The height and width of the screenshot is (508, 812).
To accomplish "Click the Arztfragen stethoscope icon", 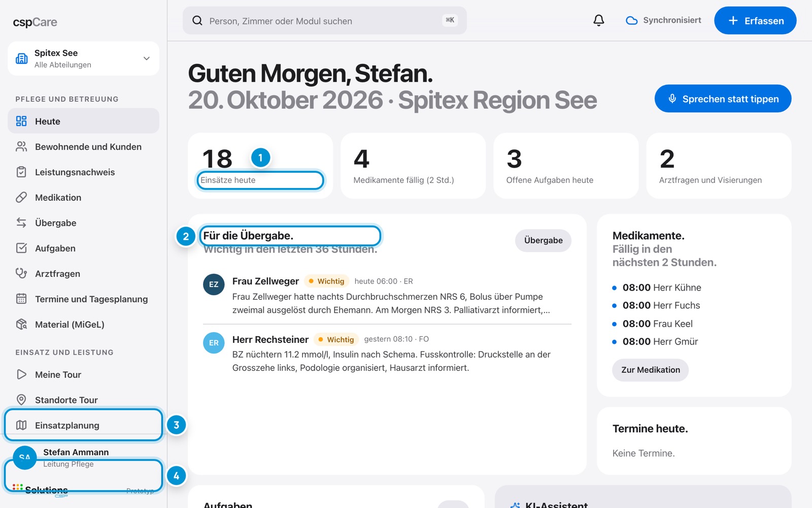I will [21, 273].
